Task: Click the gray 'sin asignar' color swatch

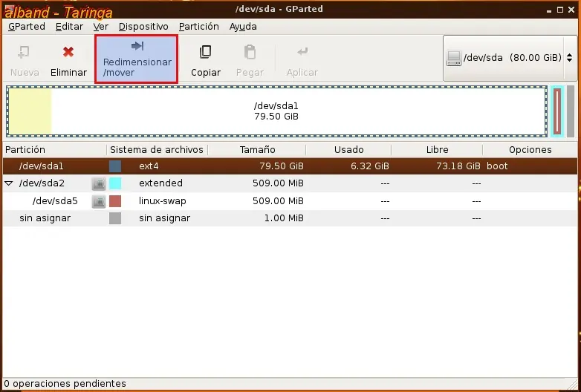Action: pyautogui.click(x=115, y=218)
